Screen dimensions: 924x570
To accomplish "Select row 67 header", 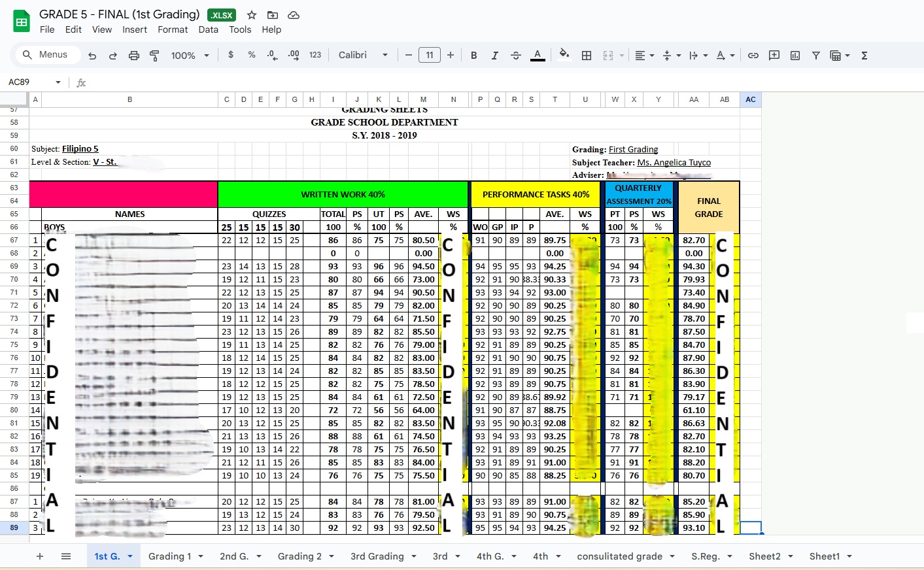I will point(14,240).
